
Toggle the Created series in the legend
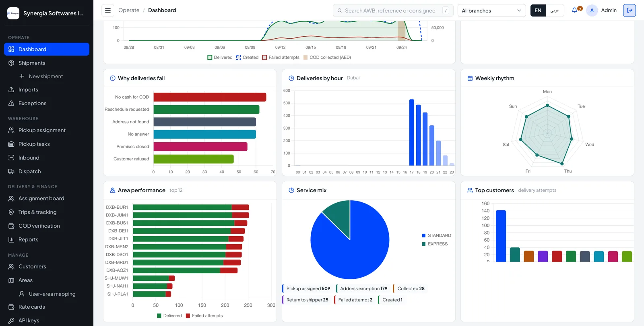(x=247, y=57)
